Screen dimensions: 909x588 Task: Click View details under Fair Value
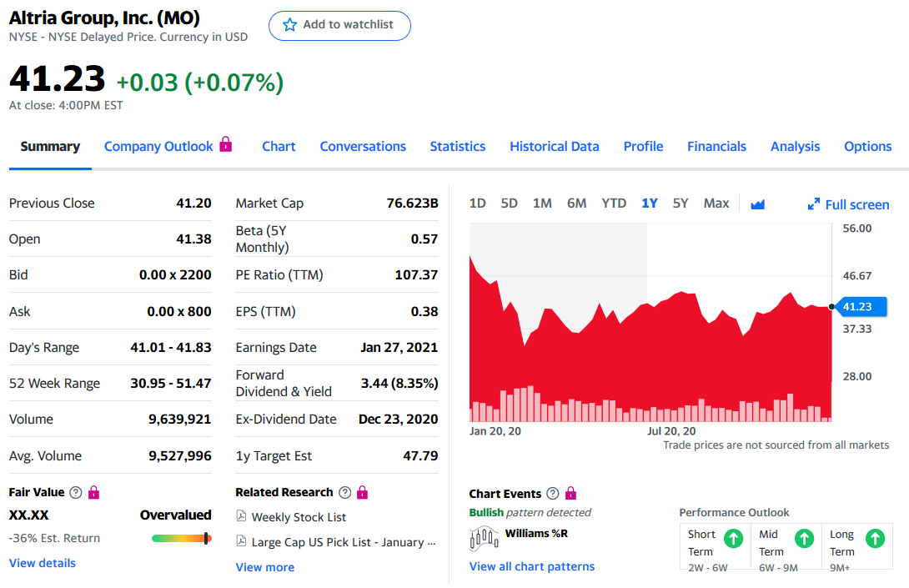[x=43, y=562]
